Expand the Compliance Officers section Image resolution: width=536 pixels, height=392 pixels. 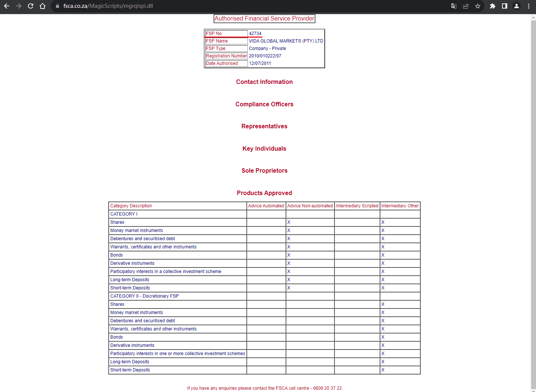pos(264,104)
